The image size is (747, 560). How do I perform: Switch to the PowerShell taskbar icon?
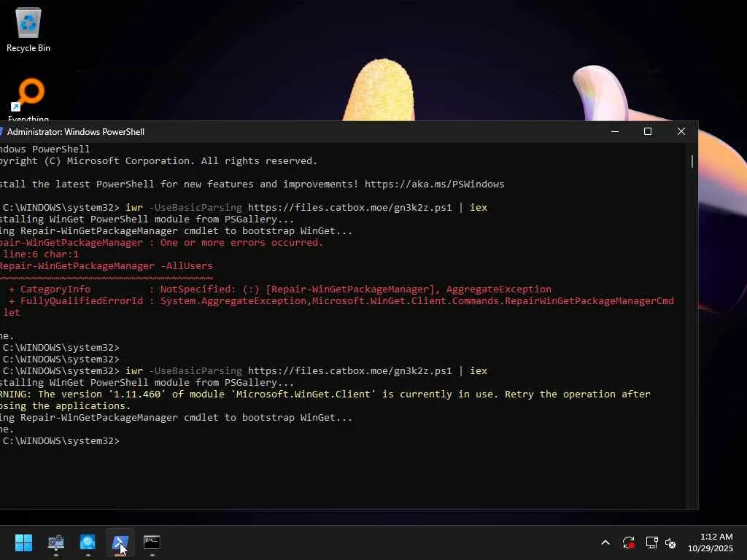[x=120, y=542]
